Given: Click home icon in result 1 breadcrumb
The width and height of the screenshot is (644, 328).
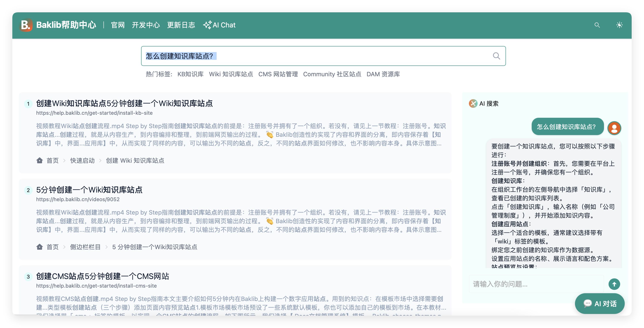Looking at the screenshot, I should click(40, 160).
